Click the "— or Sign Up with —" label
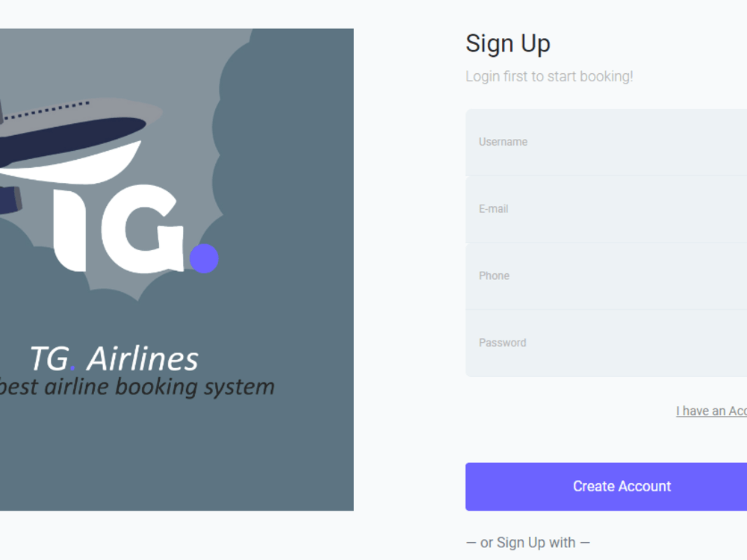This screenshot has width=747, height=560. coord(527,542)
